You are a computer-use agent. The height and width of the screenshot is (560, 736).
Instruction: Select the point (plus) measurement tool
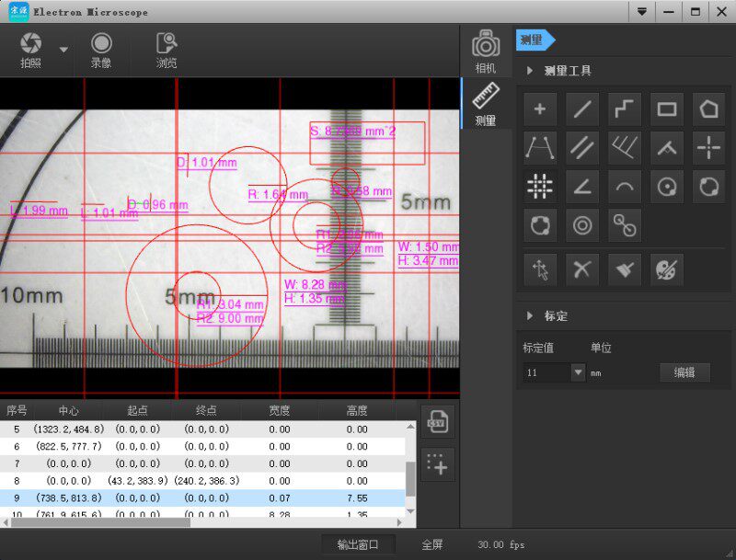tap(540, 109)
